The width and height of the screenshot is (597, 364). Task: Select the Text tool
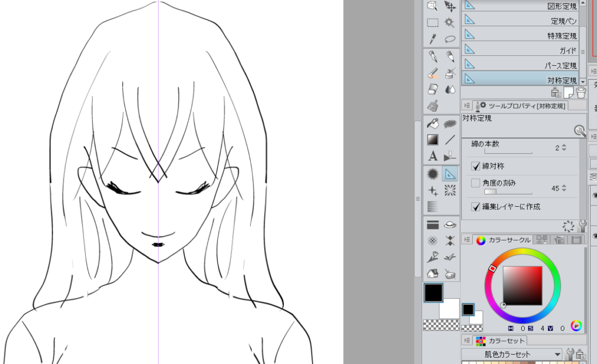point(433,156)
